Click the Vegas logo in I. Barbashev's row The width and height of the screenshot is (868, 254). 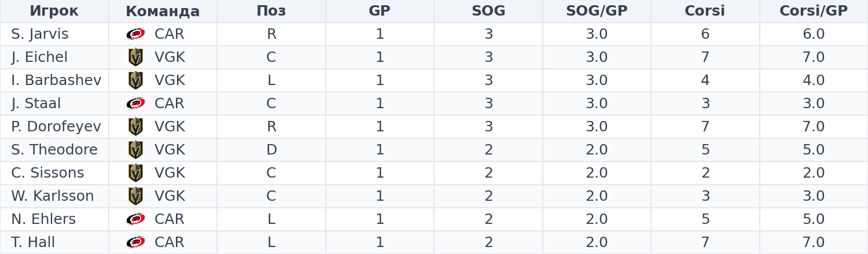point(135,80)
